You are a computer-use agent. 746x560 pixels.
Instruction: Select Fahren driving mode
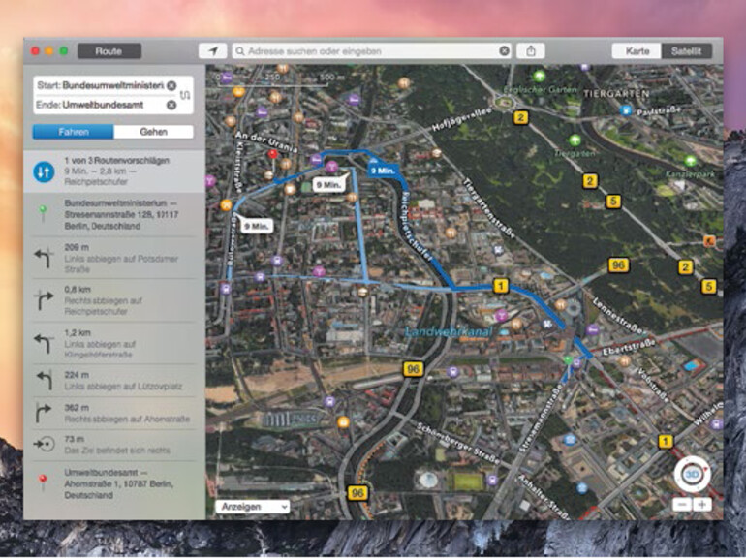coord(73,132)
